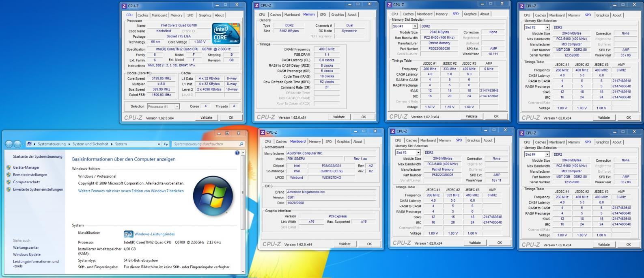The image size is (644, 278).
Task: Click the scroll-down arrow in the System window
Action: pos(243,272)
